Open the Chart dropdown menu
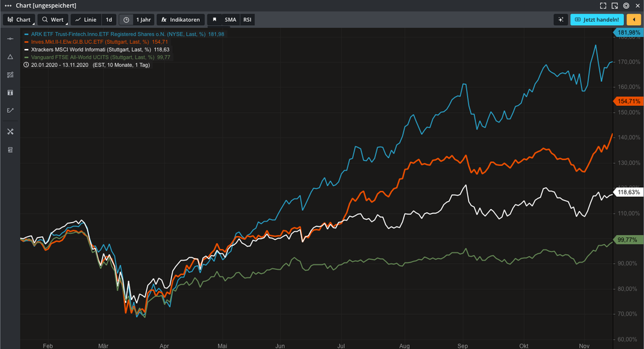 coord(19,19)
